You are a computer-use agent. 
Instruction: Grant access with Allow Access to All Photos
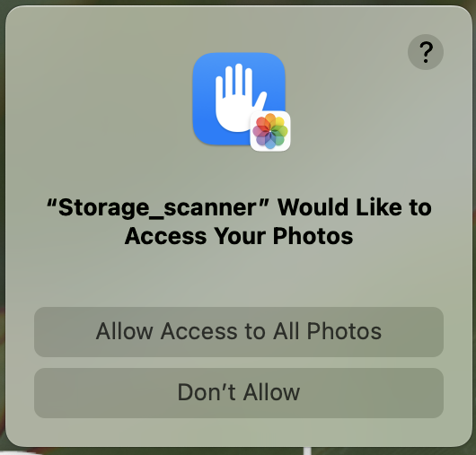coord(239,331)
